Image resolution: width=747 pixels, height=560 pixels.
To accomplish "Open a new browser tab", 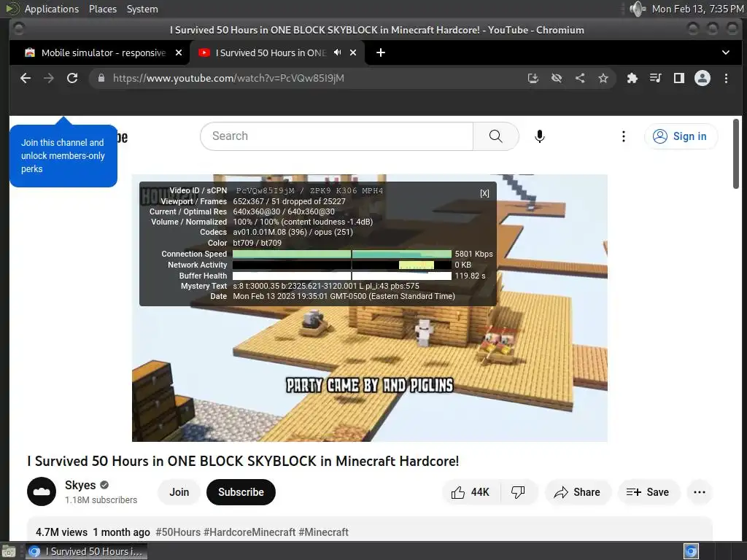I will click(x=381, y=52).
